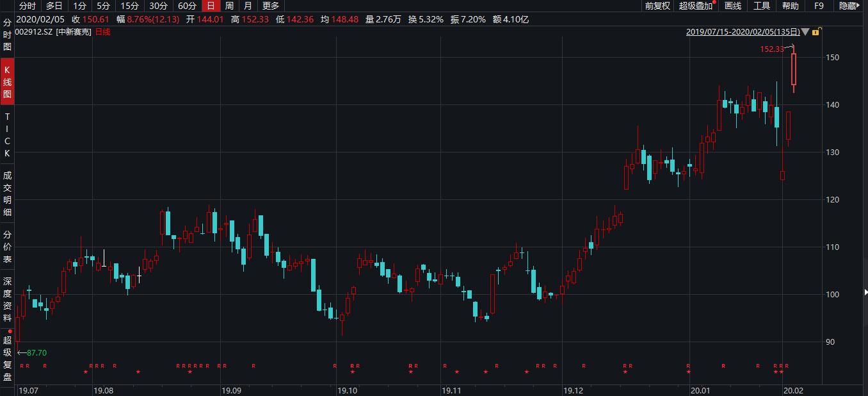Open the 帮助 help menu

coord(791,6)
